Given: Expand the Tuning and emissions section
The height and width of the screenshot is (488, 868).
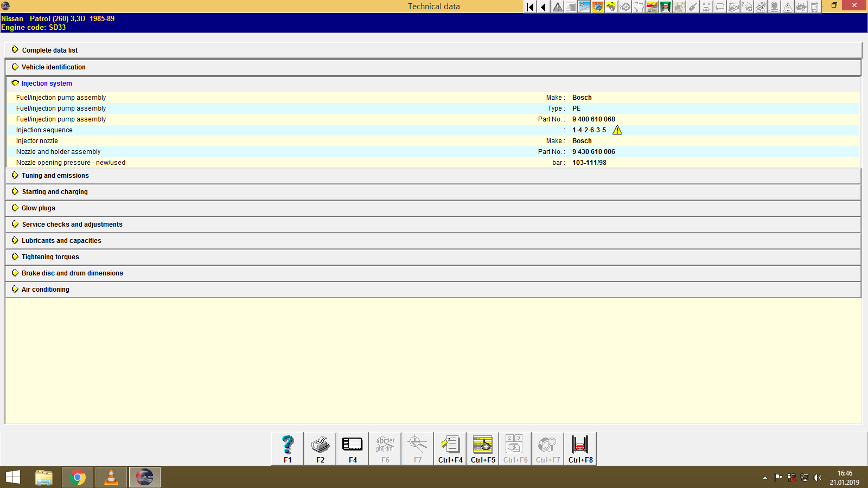Looking at the screenshot, I should pos(54,175).
